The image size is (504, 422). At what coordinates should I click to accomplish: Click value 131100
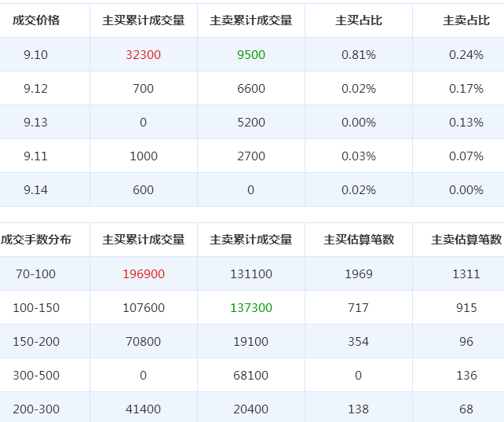(251, 274)
